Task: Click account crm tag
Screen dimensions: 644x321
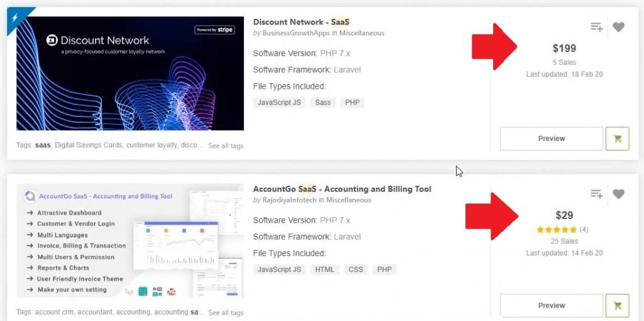Action: [54, 312]
